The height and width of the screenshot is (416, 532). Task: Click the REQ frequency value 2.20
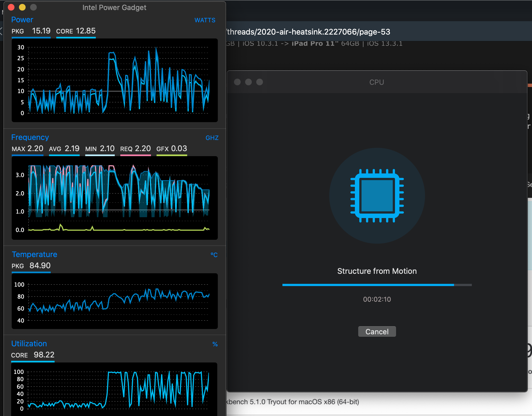tap(143, 148)
